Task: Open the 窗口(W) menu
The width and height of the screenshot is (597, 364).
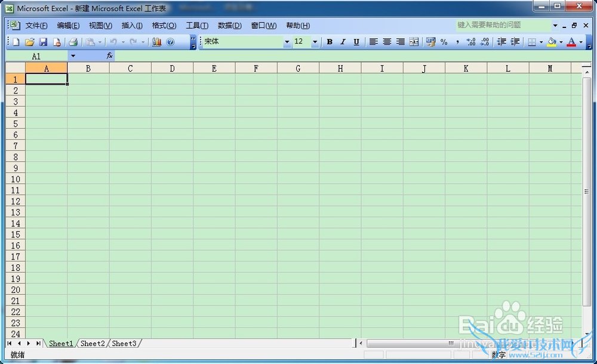Action: (264, 26)
